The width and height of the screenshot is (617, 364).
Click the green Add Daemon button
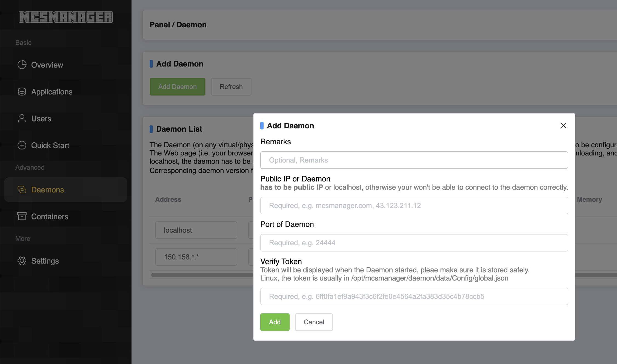tap(177, 86)
